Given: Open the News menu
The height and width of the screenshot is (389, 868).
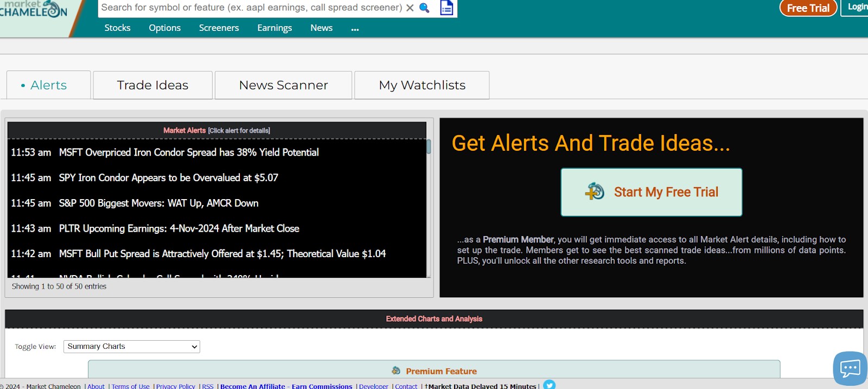Looking at the screenshot, I should click(x=321, y=28).
